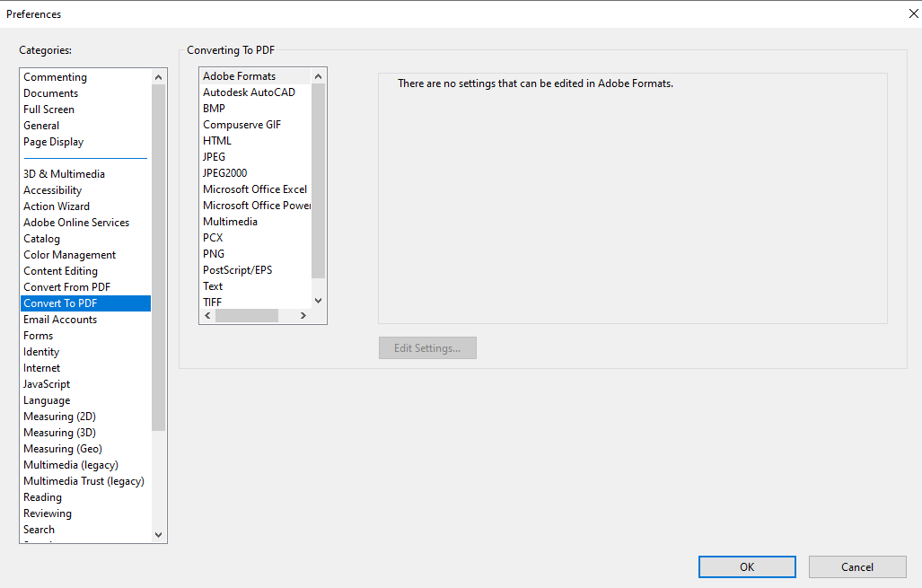Click format list scroll down arrow
Viewport: 922px width, 588px height.
(318, 301)
